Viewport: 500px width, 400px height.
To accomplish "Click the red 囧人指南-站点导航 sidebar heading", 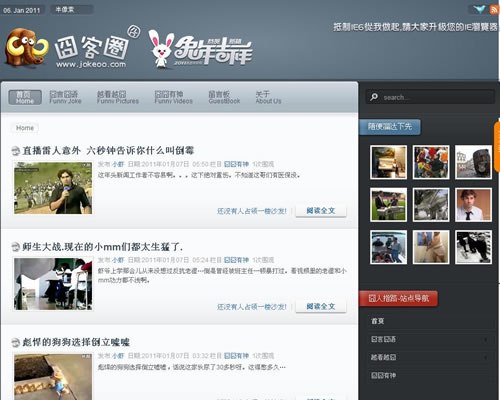I will (398, 298).
